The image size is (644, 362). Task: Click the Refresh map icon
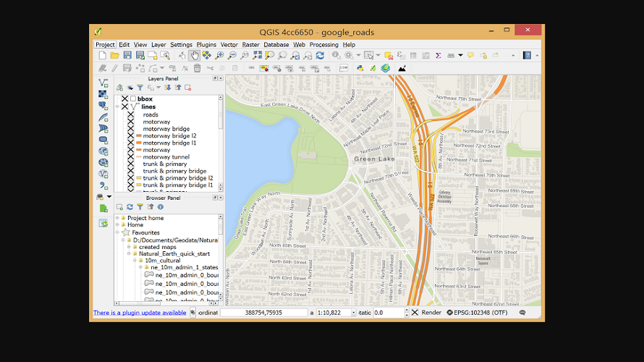pos(320,55)
